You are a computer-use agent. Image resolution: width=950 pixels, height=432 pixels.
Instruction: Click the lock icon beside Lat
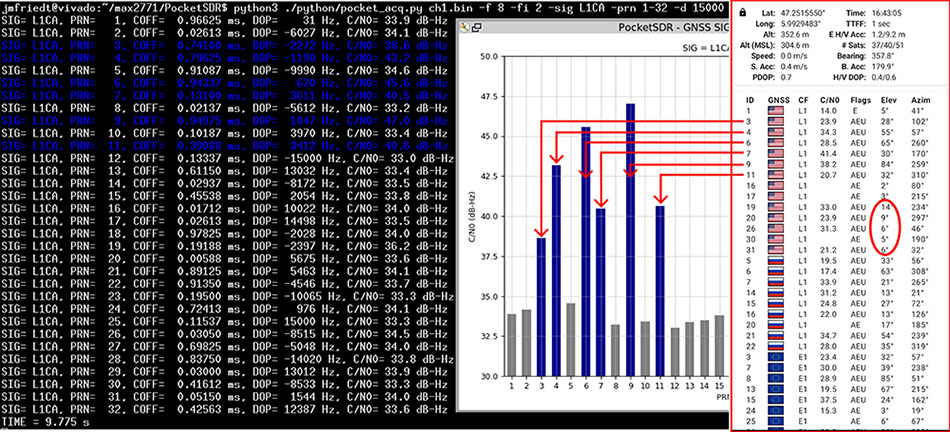click(x=742, y=9)
